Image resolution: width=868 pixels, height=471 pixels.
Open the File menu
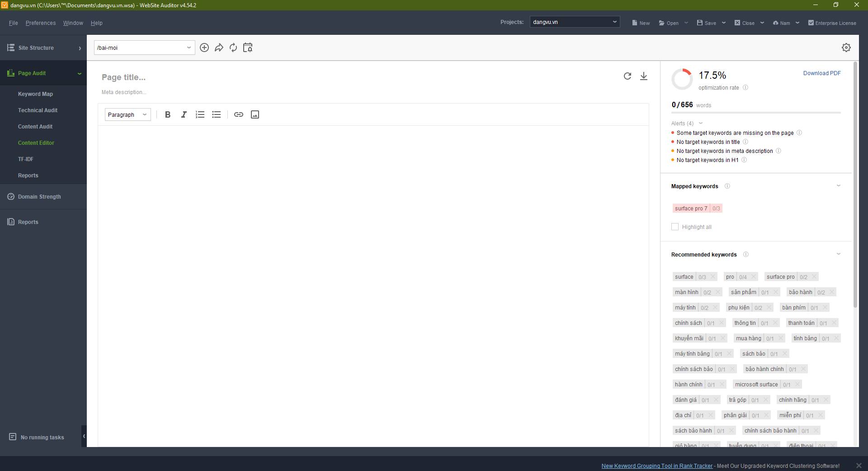(14, 23)
